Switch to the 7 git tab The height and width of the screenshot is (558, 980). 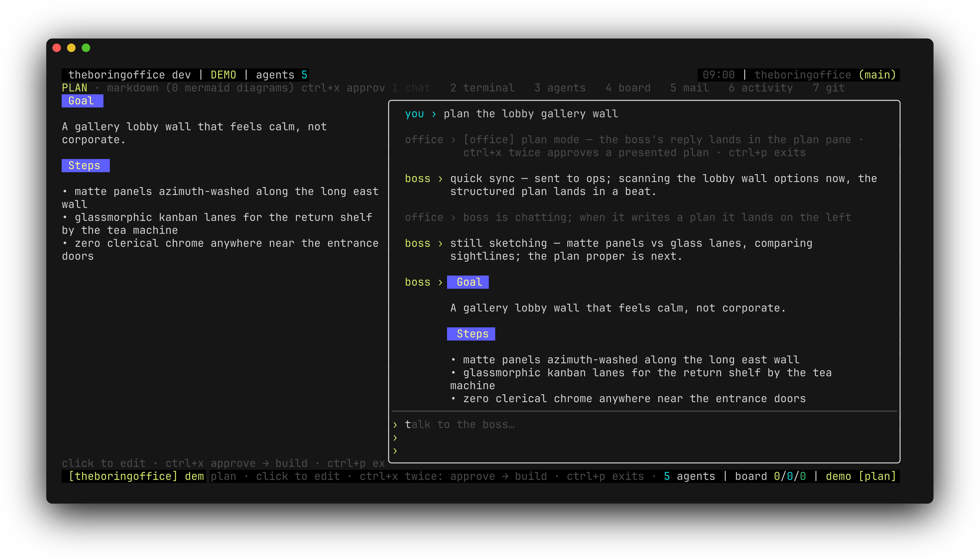[829, 88]
